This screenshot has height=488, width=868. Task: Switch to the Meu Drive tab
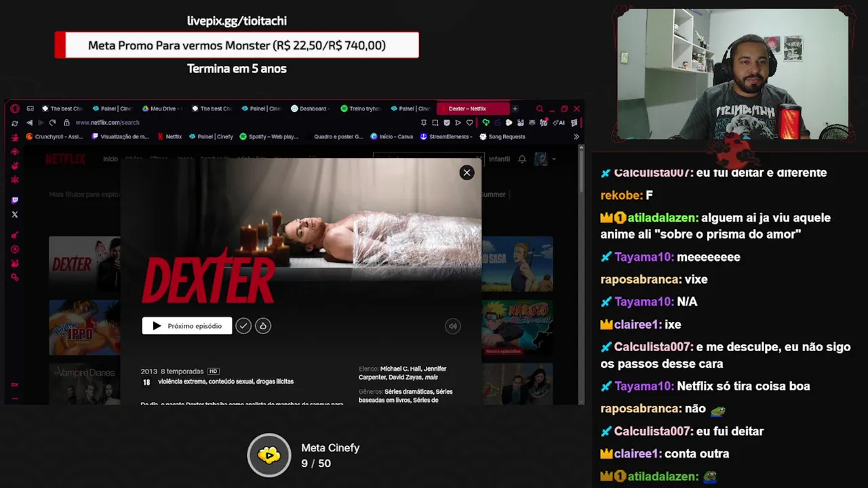(163, 108)
